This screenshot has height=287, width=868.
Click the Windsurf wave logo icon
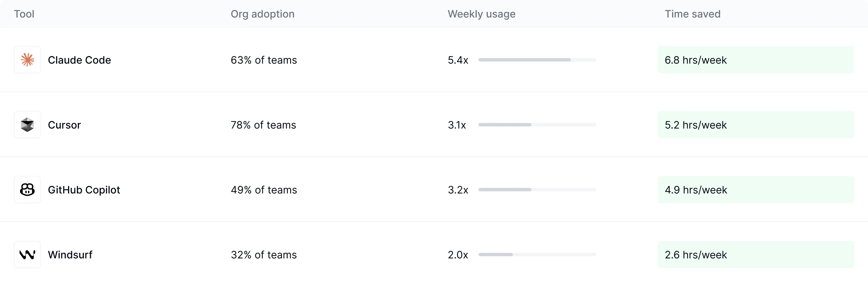[27, 255]
